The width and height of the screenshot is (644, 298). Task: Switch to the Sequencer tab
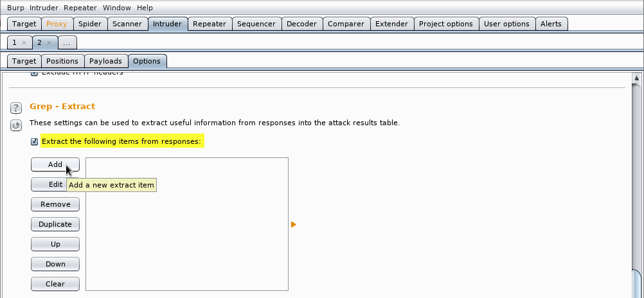coord(256,24)
